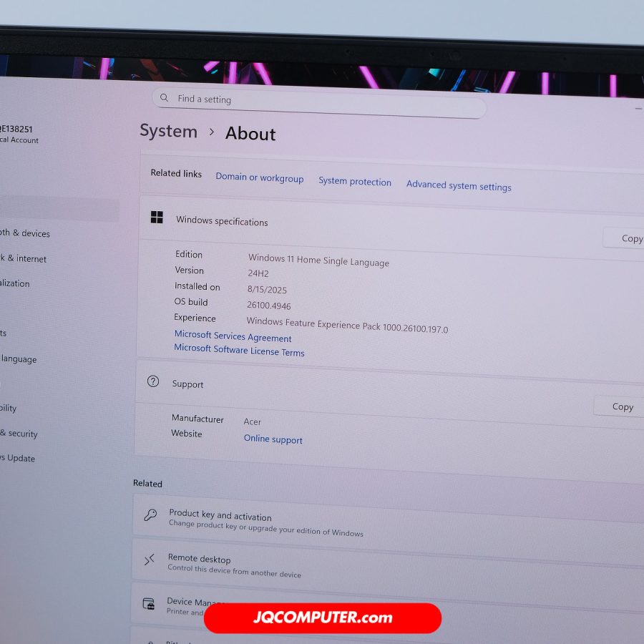This screenshot has width=644, height=644.
Task: Open Bluetooth & devices in the sidebar
Action: pyautogui.click(x=24, y=233)
